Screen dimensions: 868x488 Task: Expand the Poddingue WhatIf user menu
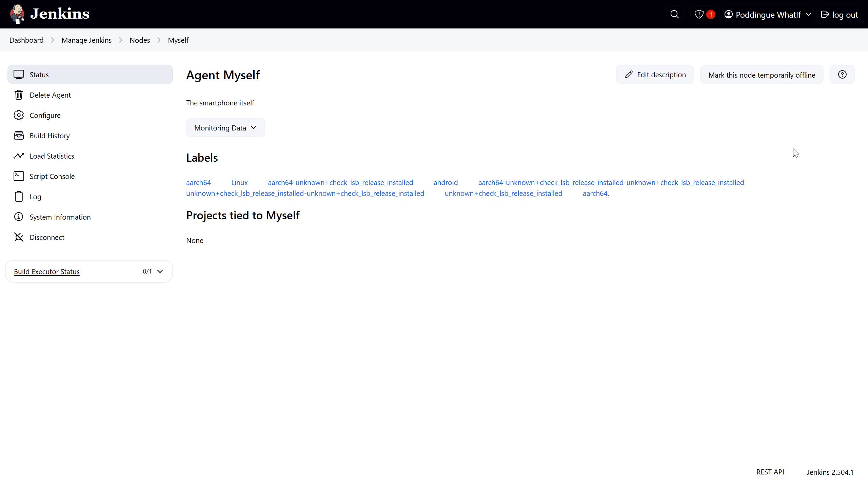(x=767, y=14)
